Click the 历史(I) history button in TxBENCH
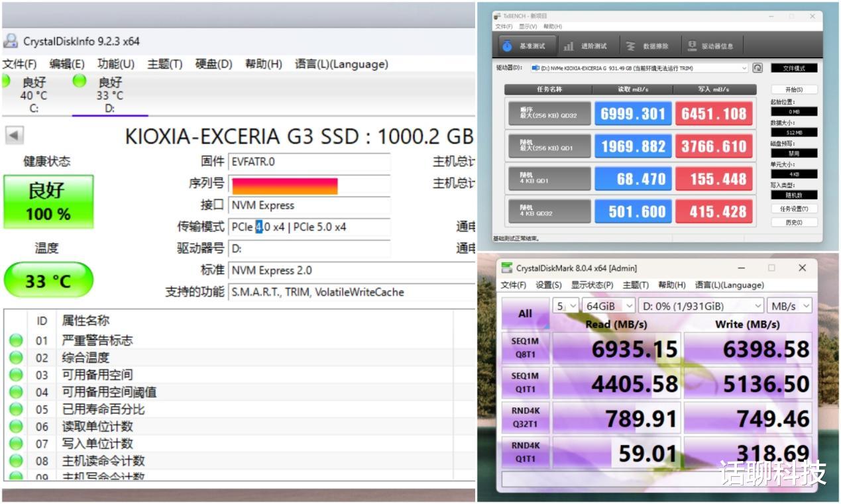841x504 pixels. click(x=794, y=223)
